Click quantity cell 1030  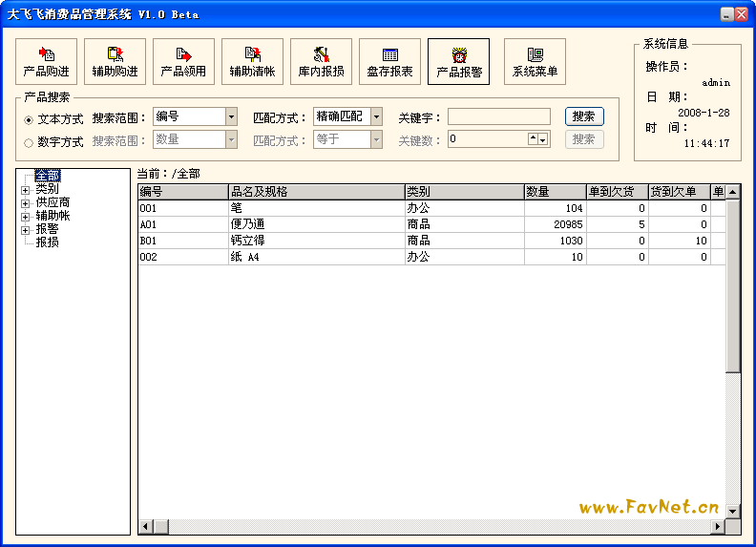(x=556, y=241)
